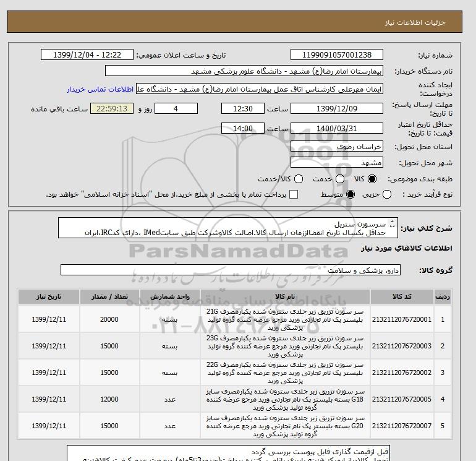
Task: Click quantity 20000 in row 1
Action: 109,319
